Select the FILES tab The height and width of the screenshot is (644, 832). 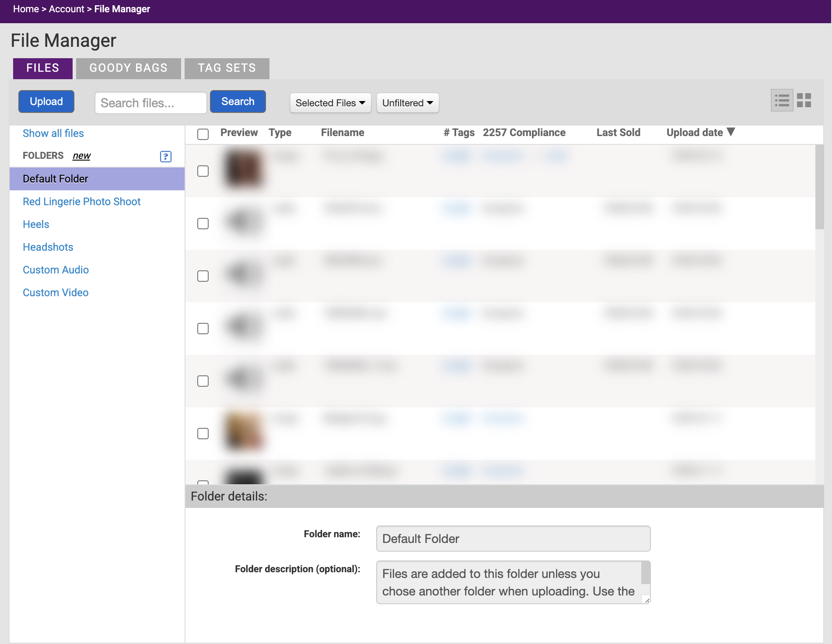[x=43, y=68]
